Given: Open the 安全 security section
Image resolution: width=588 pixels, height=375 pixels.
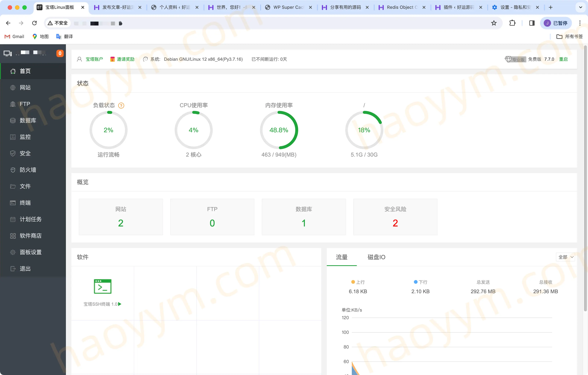Looking at the screenshot, I should [25, 153].
